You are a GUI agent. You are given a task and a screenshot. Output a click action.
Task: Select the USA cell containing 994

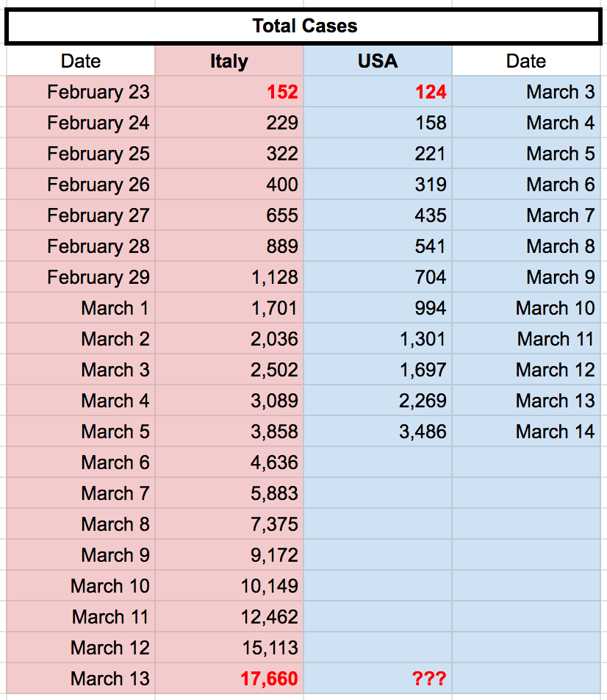[x=378, y=307]
